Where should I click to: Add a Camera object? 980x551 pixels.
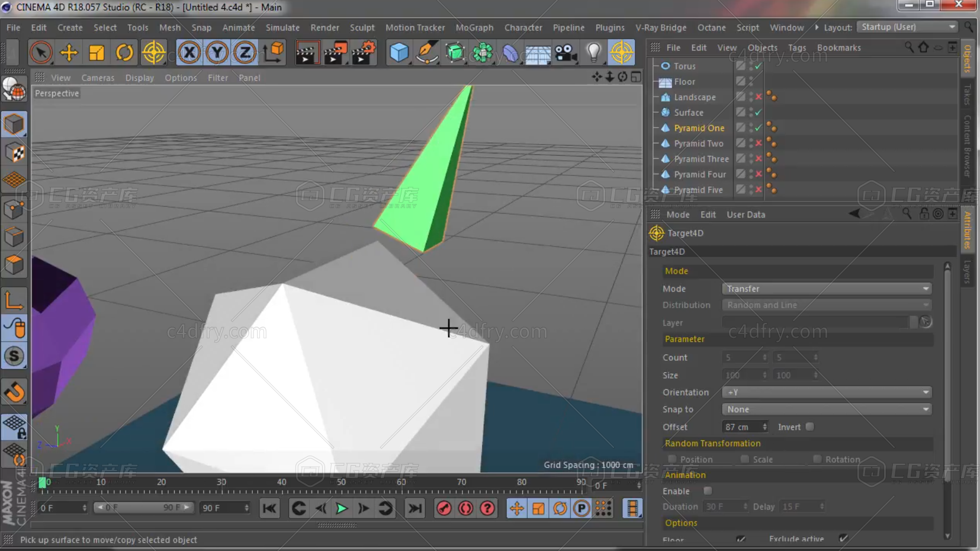(x=567, y=53)
